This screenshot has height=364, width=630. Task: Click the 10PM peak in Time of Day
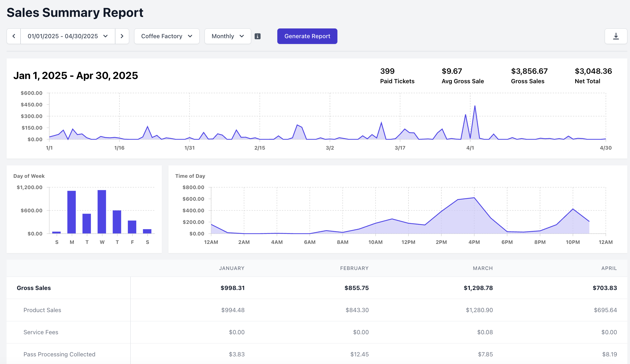pyautogui.click(x=573, y=209)
